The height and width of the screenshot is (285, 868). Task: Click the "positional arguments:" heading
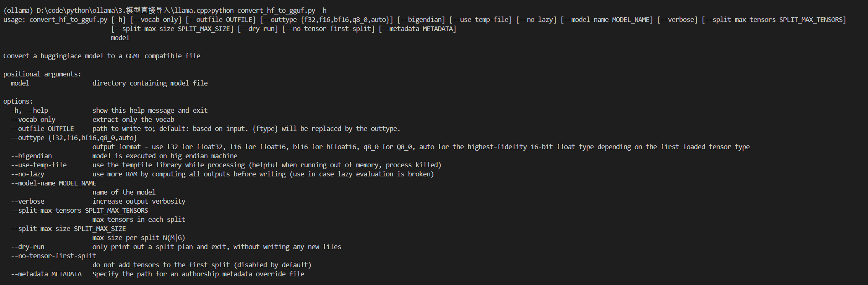tap(42, 74)
